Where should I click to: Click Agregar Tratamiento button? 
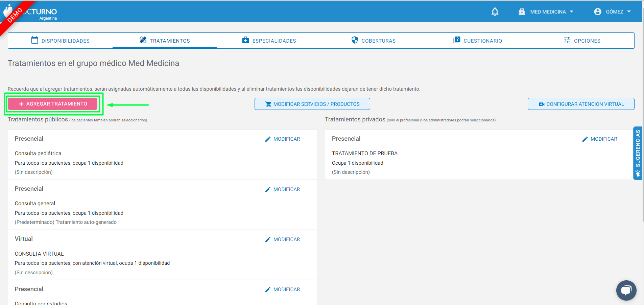53,104
